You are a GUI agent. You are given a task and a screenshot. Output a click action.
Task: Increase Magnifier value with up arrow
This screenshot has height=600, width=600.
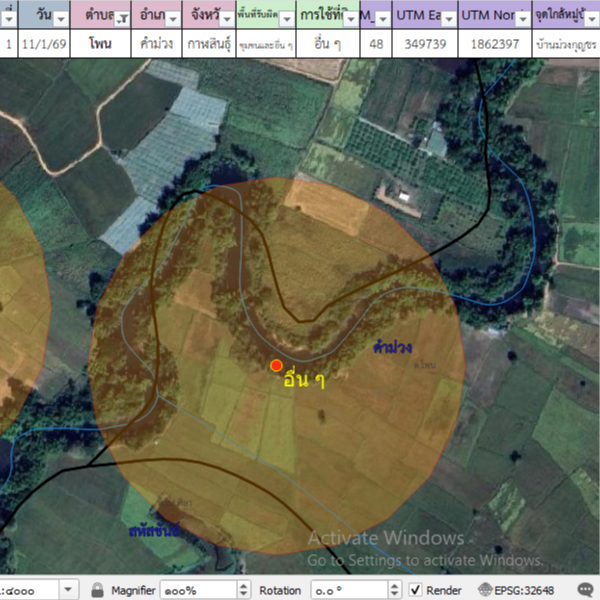point(243,585)
